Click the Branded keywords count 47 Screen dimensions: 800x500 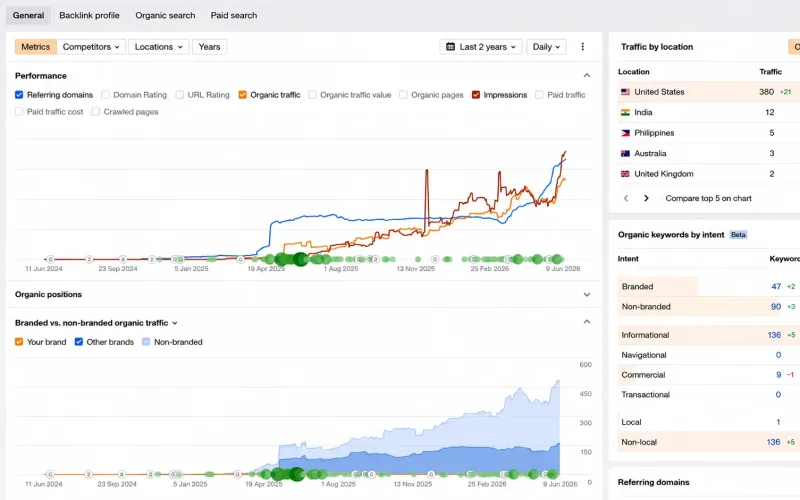(776, 286)
